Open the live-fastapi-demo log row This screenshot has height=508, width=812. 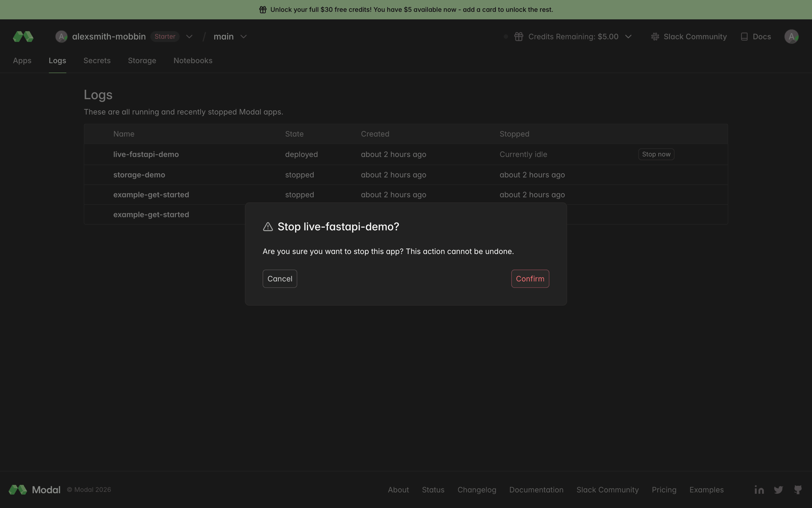(406, 155)
